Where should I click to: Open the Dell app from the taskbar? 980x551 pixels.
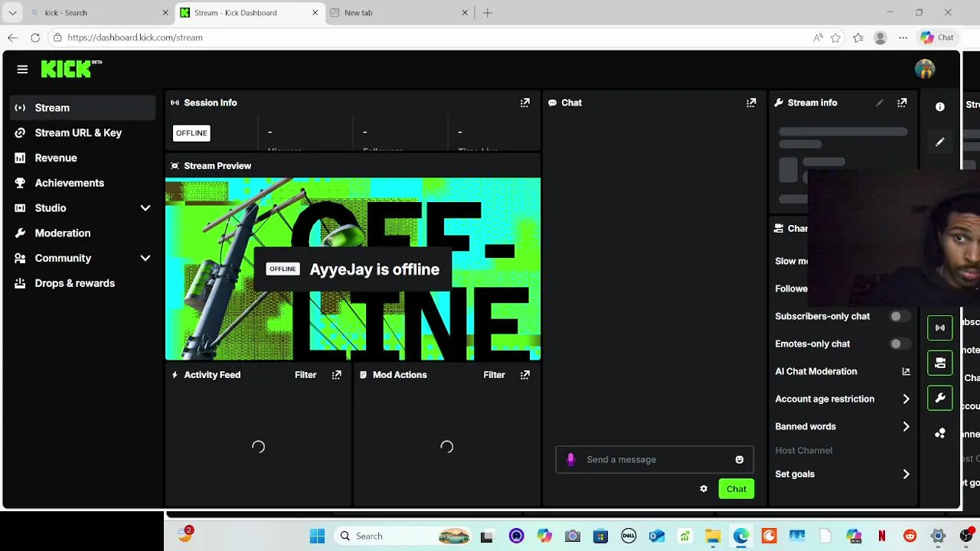[629, 536]
